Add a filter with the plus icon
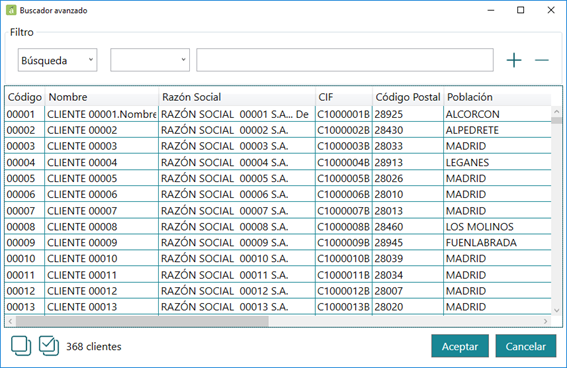This screenshot has width=567, height=368. coord(514,60)
